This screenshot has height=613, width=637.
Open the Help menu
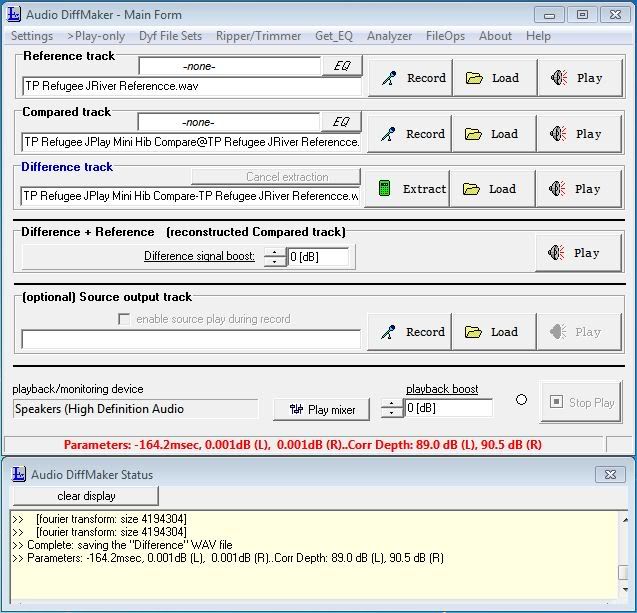click(538, 36)
